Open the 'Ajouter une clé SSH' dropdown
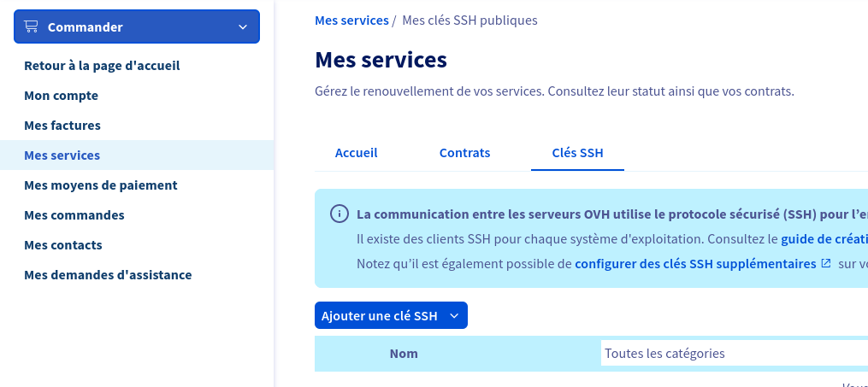Viewport: 868px width, 387px height. pos(391,315)
